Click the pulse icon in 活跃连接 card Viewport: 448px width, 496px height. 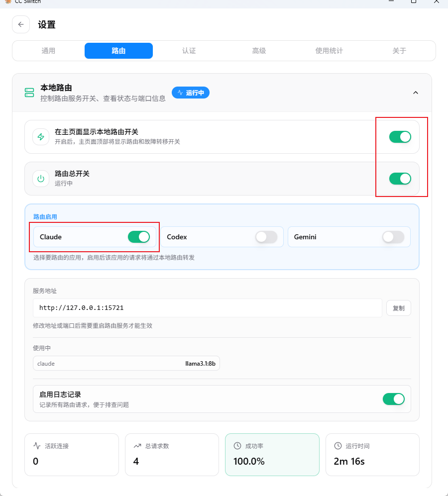37,446
